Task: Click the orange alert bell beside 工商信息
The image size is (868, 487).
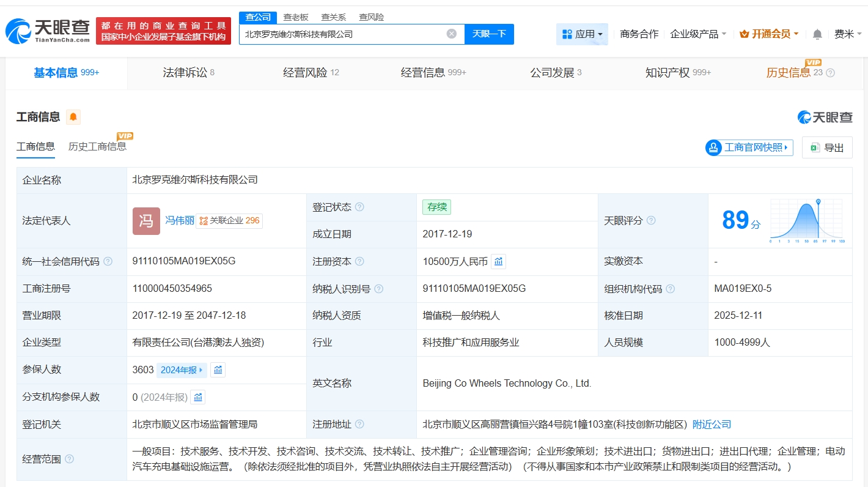Action: [x=73, y=117]
